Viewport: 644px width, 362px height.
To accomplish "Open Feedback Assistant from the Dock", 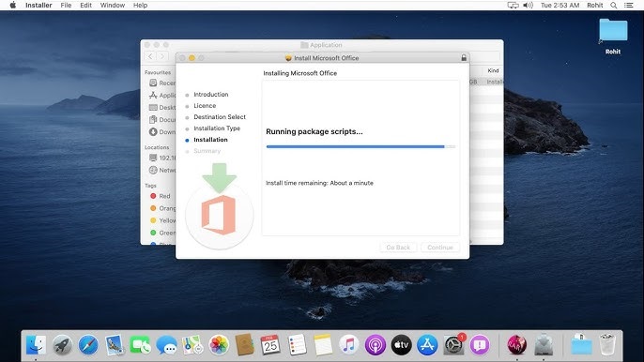I will click(x=480, y=345).
